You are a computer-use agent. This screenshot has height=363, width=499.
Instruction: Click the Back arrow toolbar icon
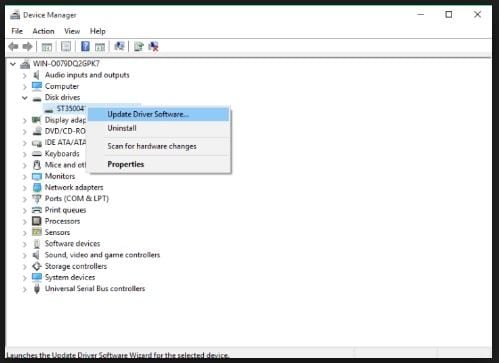(x=13, y=46)
